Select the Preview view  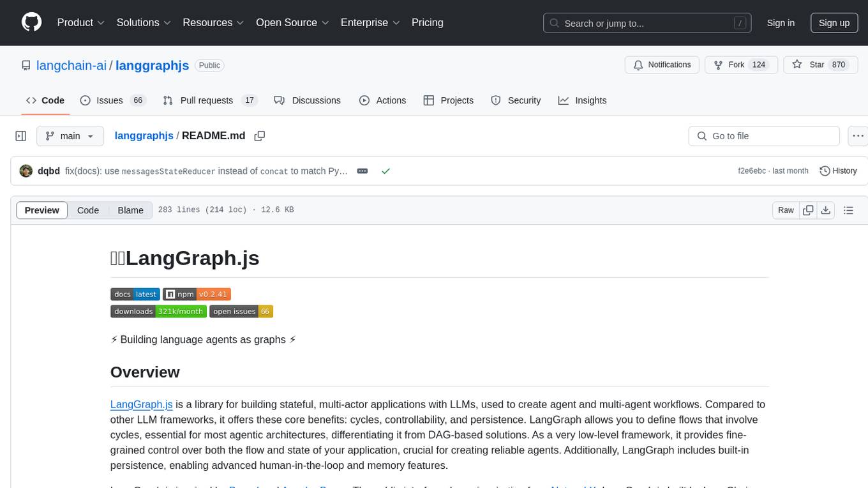(x=42, y=210)
